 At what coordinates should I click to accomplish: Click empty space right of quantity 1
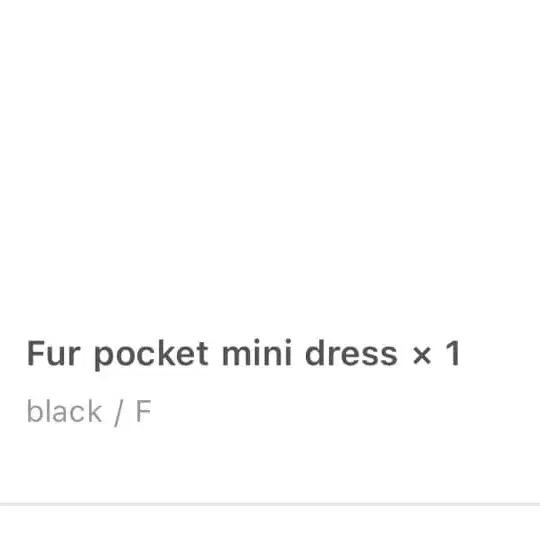click(x=499, y=353)
